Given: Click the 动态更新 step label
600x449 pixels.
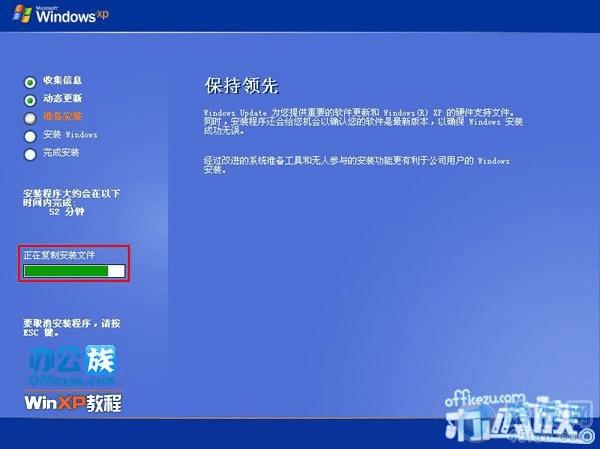Looking at the screenshot, I should [x=62, y=98].
